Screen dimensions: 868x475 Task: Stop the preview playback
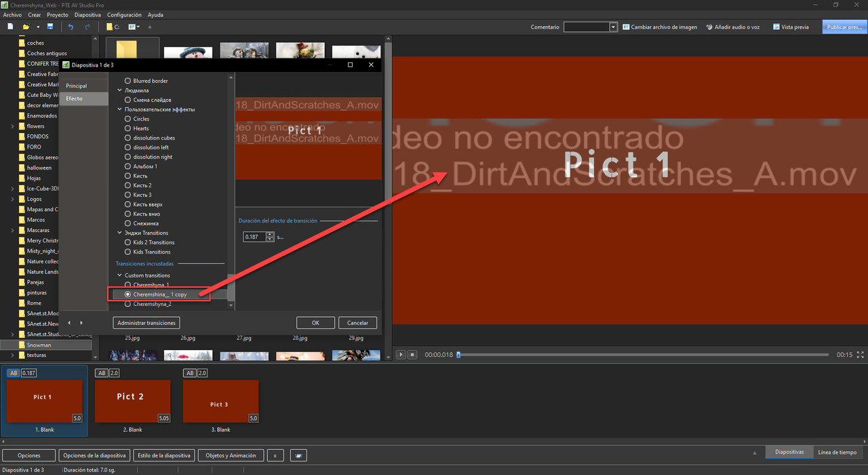click(x=411, y=355)
